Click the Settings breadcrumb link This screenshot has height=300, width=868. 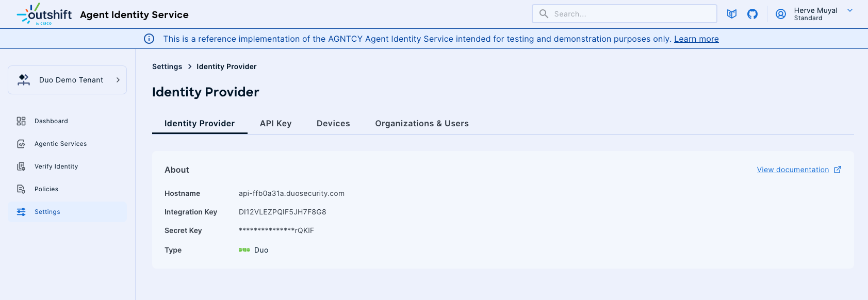(167, 66)
